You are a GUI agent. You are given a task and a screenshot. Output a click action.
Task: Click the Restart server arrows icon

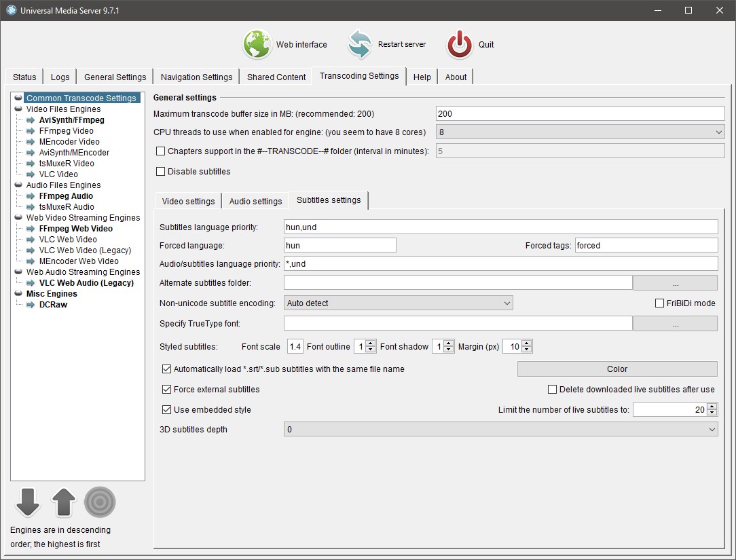coord(360,44)
